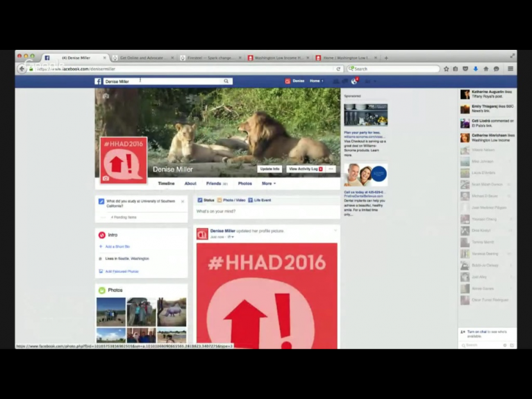Click the browser Search field
532x399 pixels.
[394, 69]
